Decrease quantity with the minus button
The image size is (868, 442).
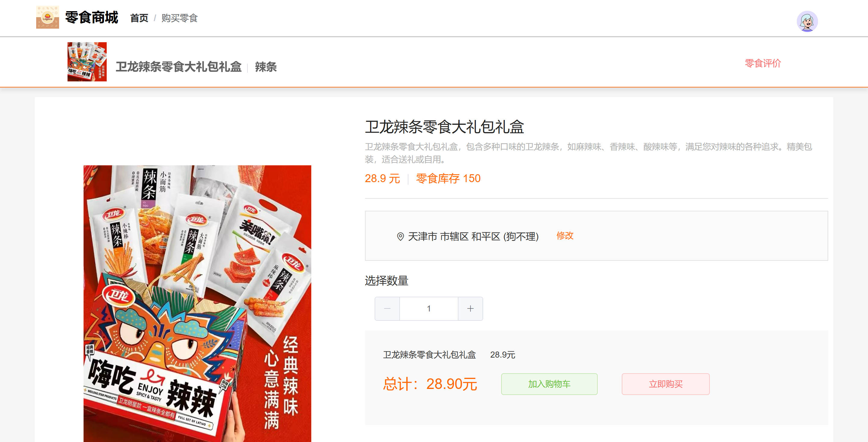tap(387, 308)
